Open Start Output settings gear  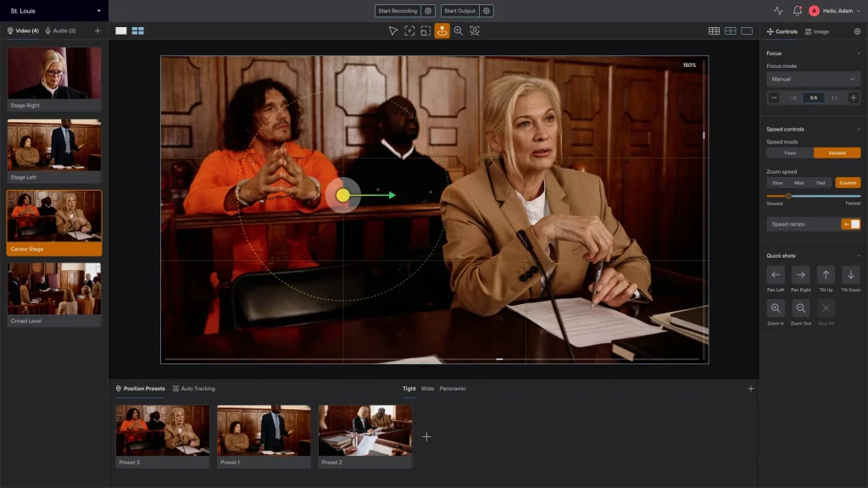point(486,10)
